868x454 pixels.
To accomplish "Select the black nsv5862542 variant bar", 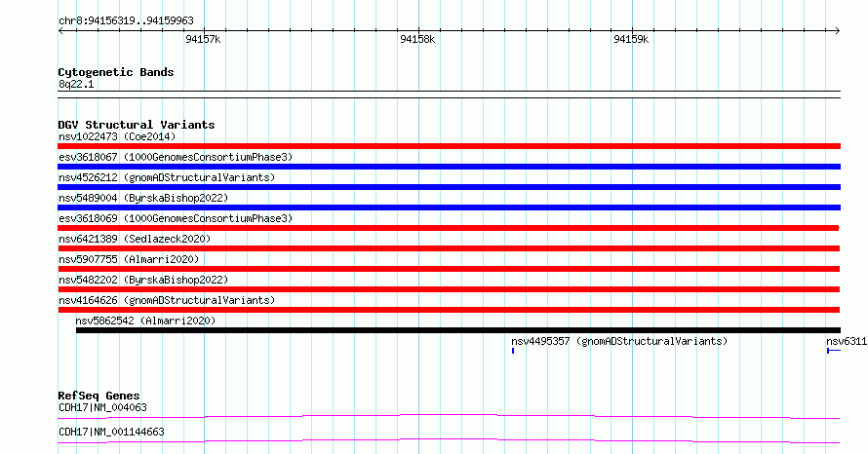I will click(x=457, y=330).
